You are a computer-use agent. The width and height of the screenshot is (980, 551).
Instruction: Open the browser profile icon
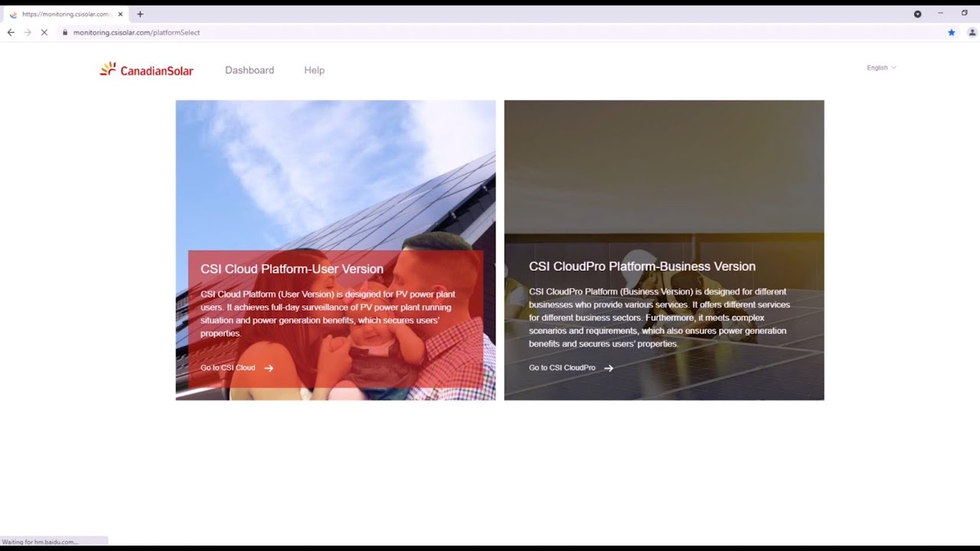(x=972, y=32)
